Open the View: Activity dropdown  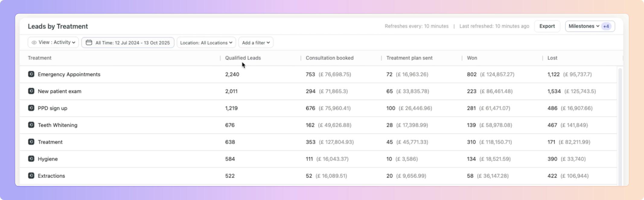53,43
